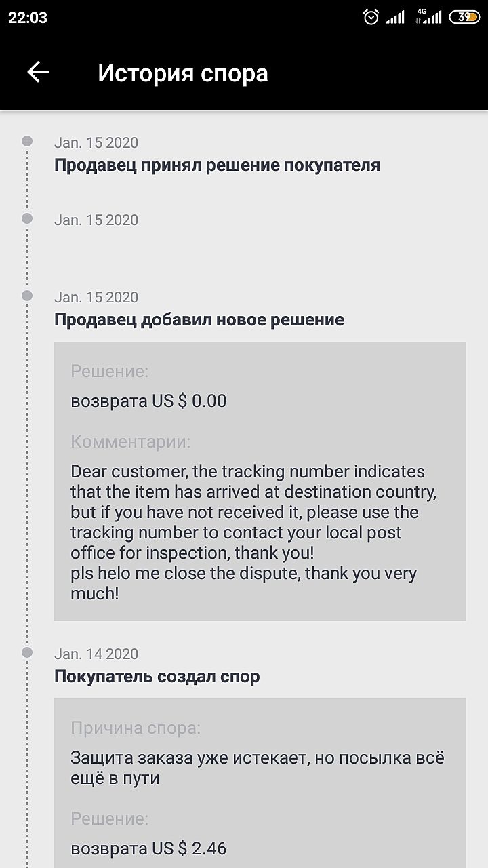
Task: Tap the "История спора" page title
Action: (183, 73)
